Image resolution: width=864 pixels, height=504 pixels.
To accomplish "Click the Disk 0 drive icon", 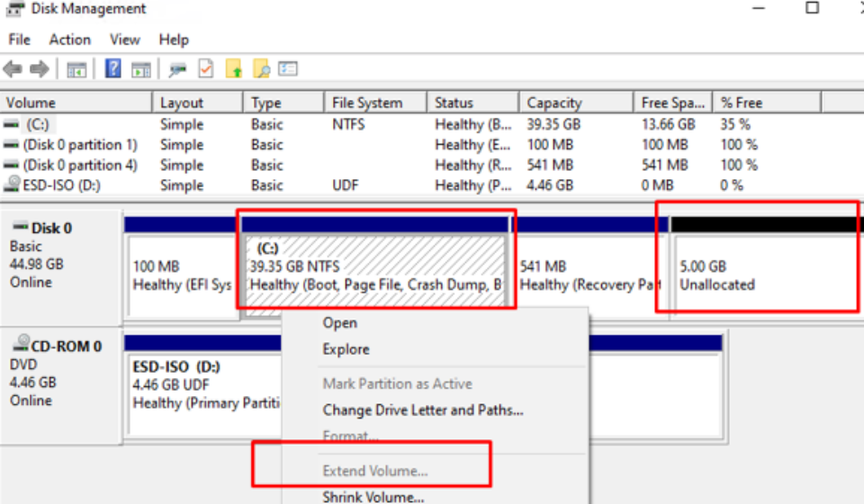I will [21, 226].
